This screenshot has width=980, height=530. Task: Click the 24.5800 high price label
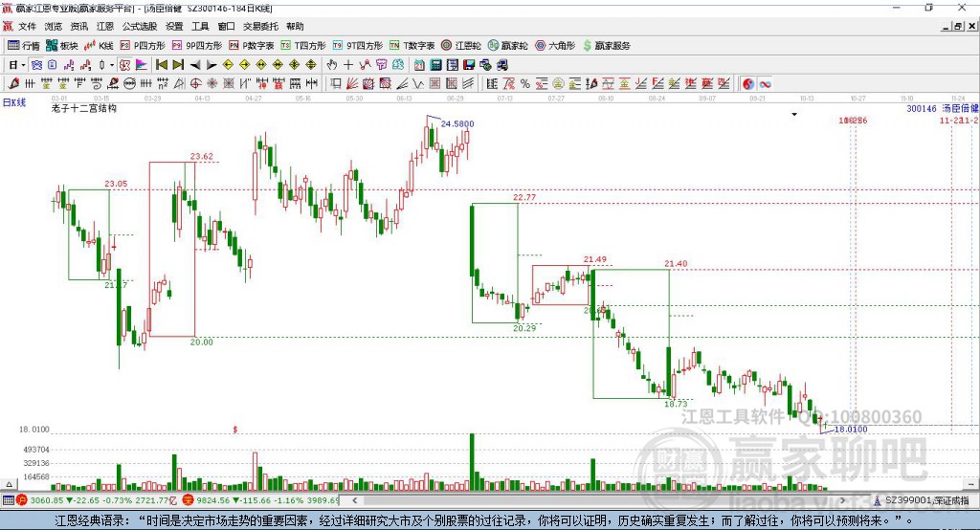coord(457,123)
